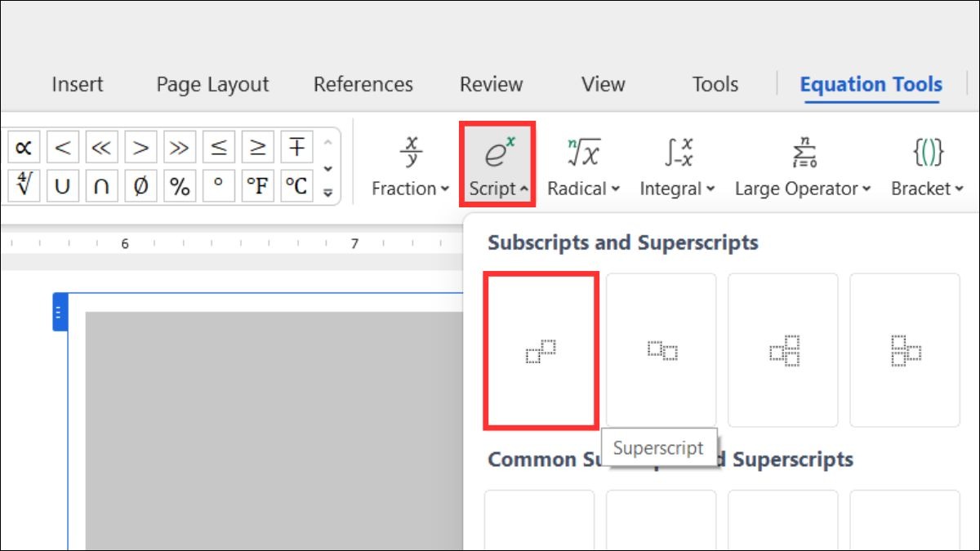Show the next row of symbols in the gallery
Screen dimensions: 980x551
point(328,167)
